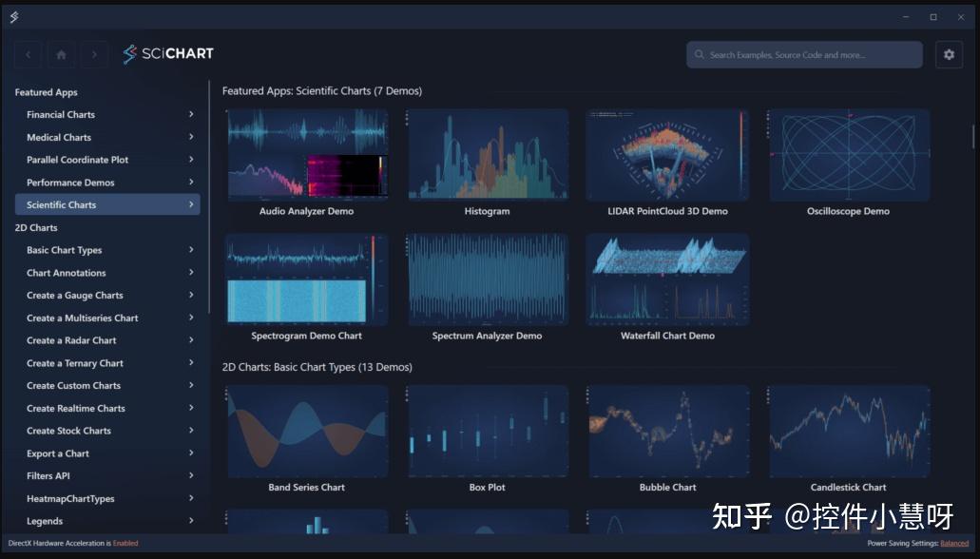The image size is (980, 559).
Task: Expand the Basic Chart Types chevron
Action: (191, 250)
